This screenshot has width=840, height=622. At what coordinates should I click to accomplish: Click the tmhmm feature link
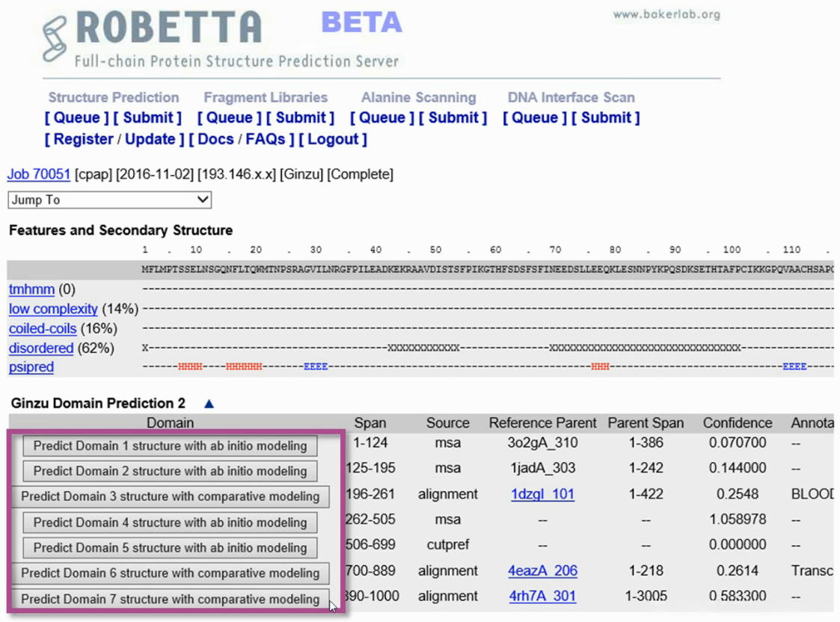tap(31, 289)
